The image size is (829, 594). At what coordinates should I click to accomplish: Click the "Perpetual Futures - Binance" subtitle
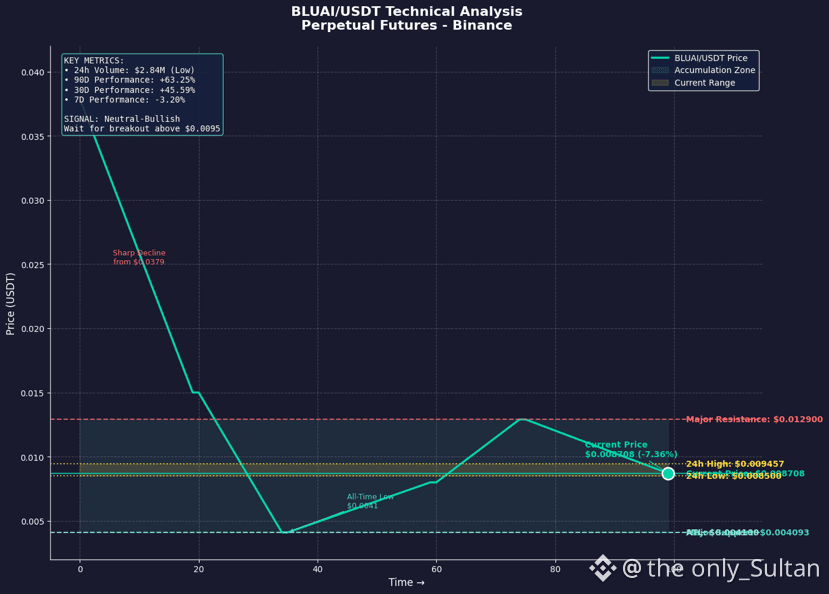click(x=407, y=25)
